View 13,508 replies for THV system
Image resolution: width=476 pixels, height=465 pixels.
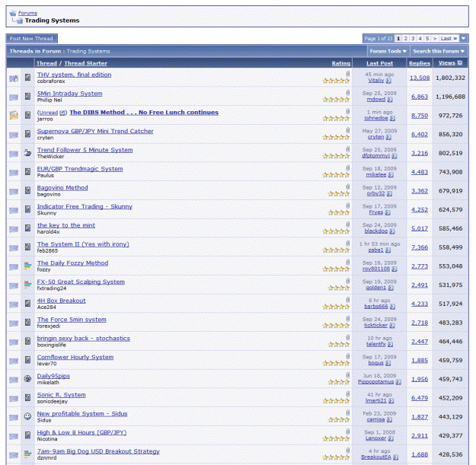point(420,78)
